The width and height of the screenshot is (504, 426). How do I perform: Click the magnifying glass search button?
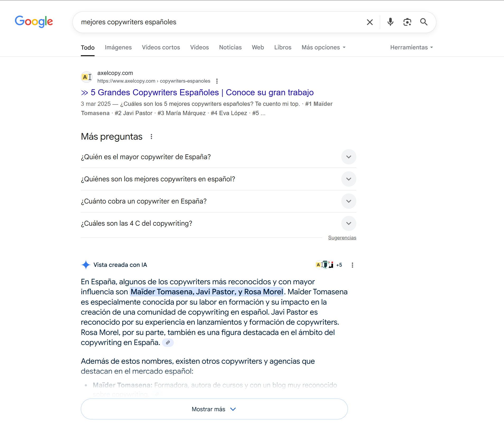pyautogui.click(x=424, y=22)
